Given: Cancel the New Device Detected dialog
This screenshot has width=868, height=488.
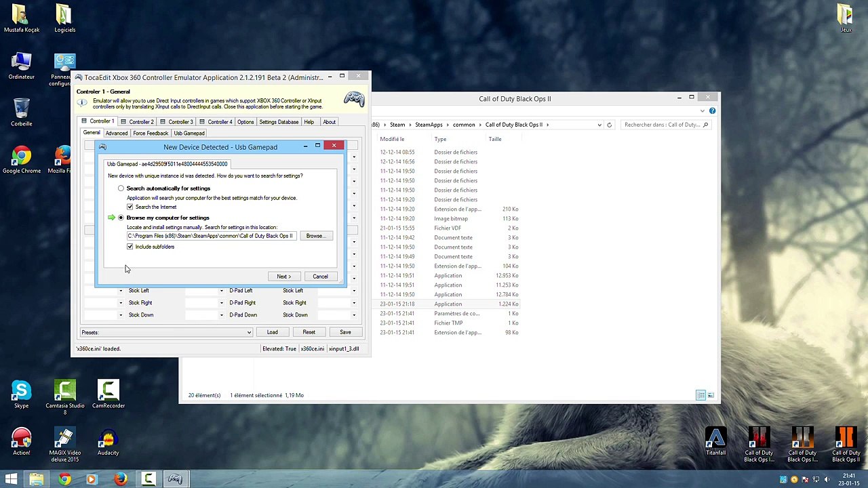Looking at the screenshot, I should tap(320, 277).
